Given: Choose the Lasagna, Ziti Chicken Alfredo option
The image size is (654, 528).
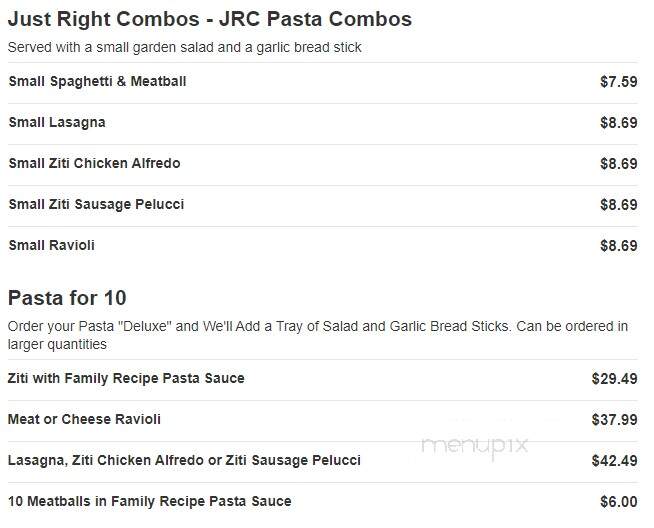Looking at the screenshot, I should click(184, 460).
